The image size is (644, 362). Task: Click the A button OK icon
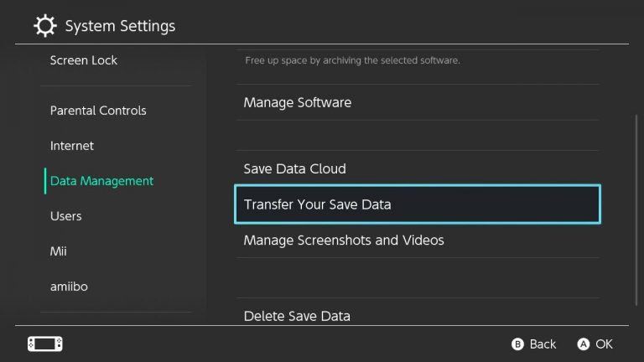(x=584, y=344)
